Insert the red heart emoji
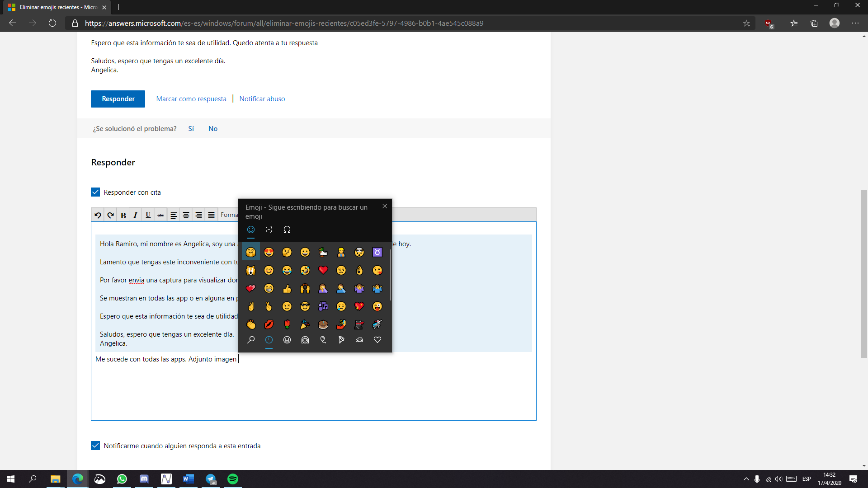Screen dimensions: 868x488 click(x=323, y=270)
